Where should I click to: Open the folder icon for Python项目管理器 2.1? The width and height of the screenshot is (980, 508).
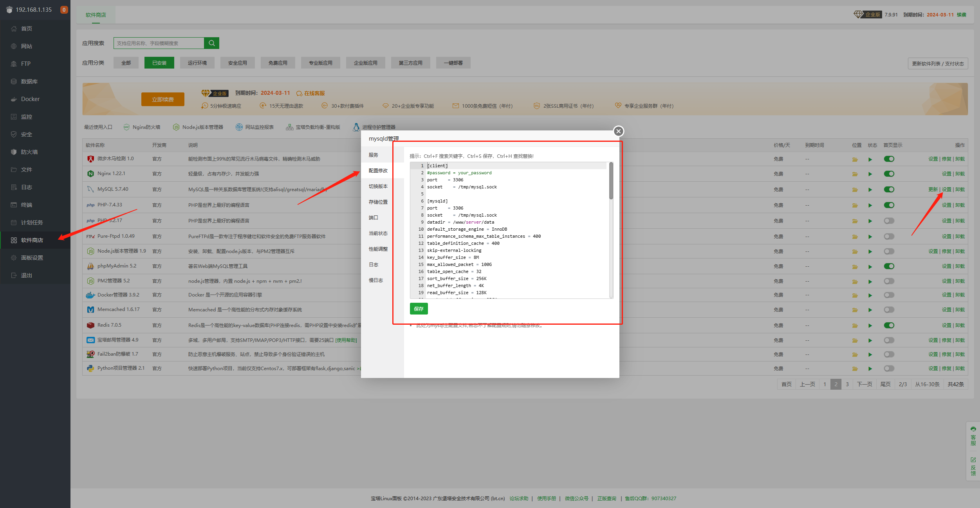855,369
